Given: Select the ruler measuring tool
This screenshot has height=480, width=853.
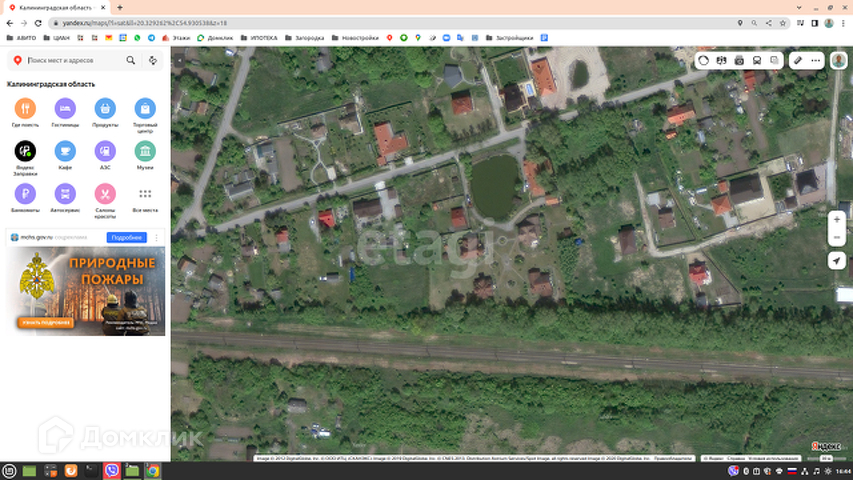Looking at the screenshot, I should tap(798, 60).
